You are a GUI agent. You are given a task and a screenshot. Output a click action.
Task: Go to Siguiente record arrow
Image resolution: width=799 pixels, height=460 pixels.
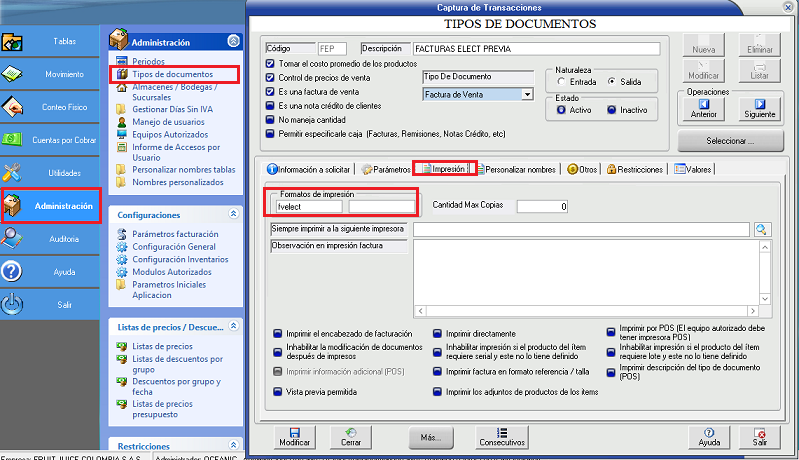coord(759,107)
